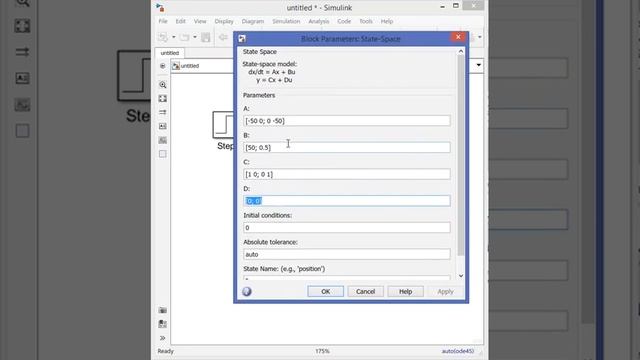This screenshot has width=640, height=360.
Task: Click the C matrix input field
Action: click(347, 174)
